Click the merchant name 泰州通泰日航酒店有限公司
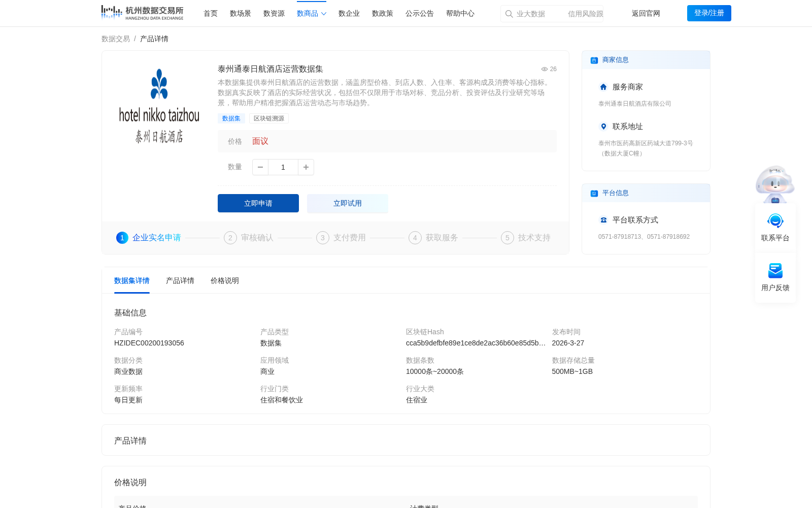The width and height of the screenshot is (812, 508). (635, 104)
